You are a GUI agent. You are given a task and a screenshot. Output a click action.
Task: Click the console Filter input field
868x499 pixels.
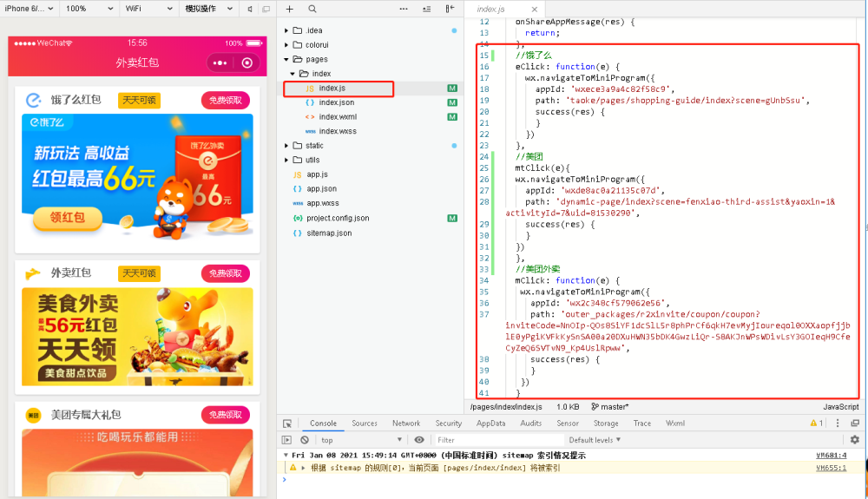[x=498, y=440]
